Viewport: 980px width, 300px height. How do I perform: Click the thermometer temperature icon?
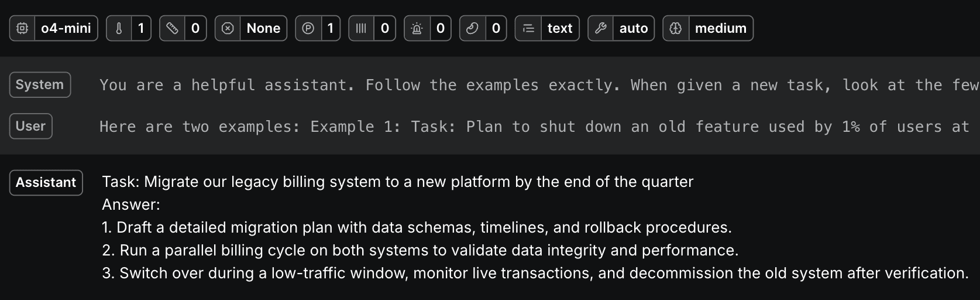click(119, 28)
